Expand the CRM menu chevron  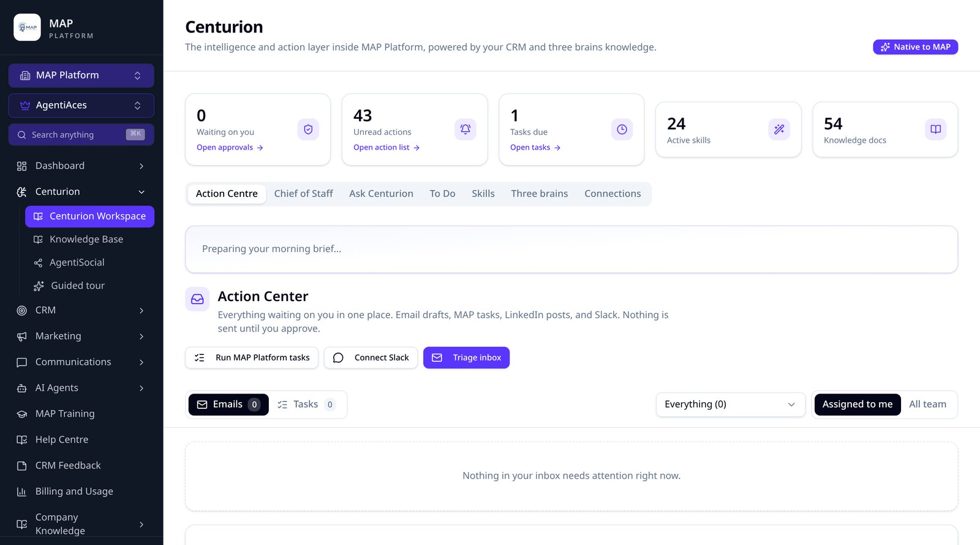point(141,311)
